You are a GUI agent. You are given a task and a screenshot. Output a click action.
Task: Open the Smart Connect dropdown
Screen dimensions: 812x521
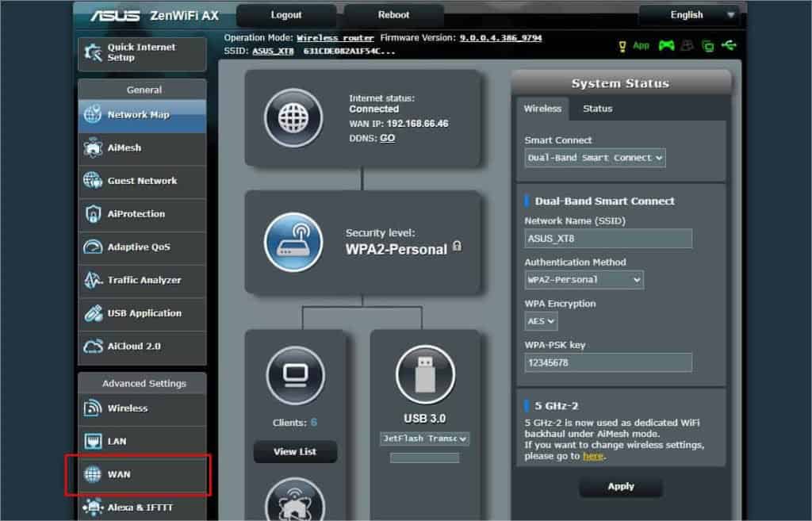click(x=595, y=158)
